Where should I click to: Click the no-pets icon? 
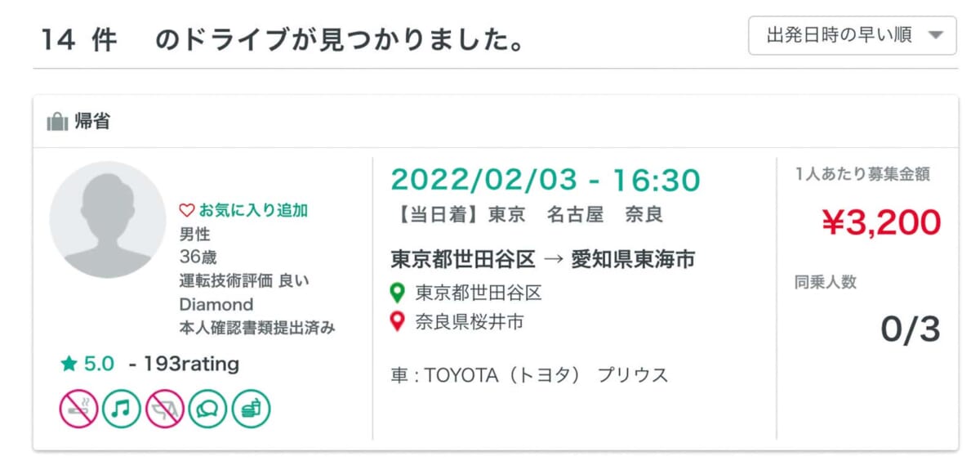point(165,409)
